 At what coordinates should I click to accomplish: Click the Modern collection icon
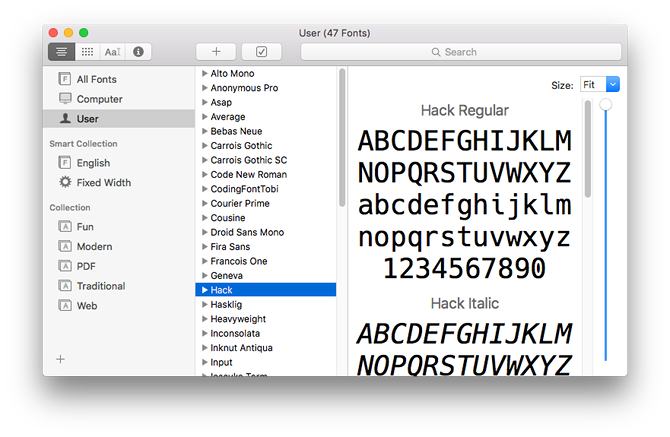point(65,246)
